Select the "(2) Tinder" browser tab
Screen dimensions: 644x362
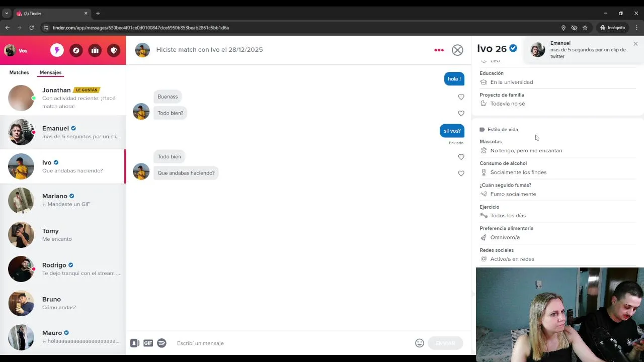coord(52,14)
